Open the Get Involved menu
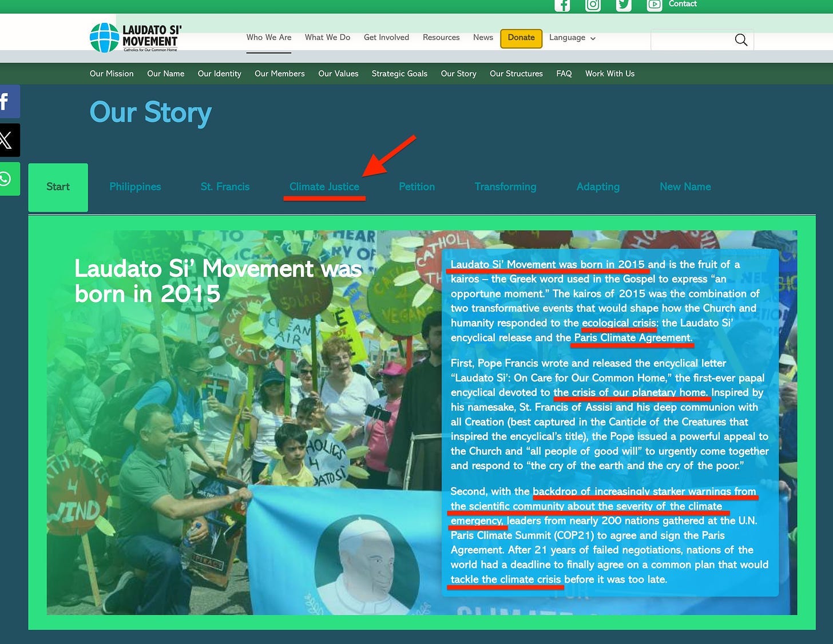Viewport: 833px width, 644px height. tap(386, 37)
